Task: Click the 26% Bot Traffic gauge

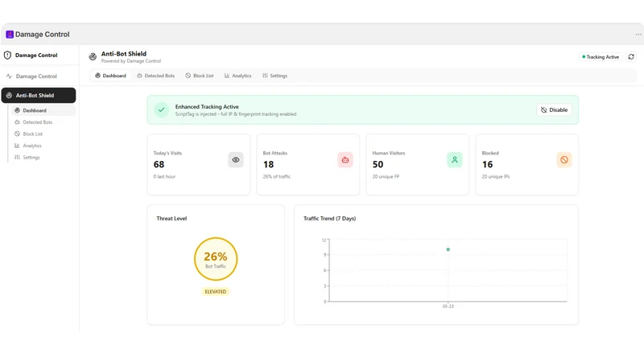Action: point(216,259)
